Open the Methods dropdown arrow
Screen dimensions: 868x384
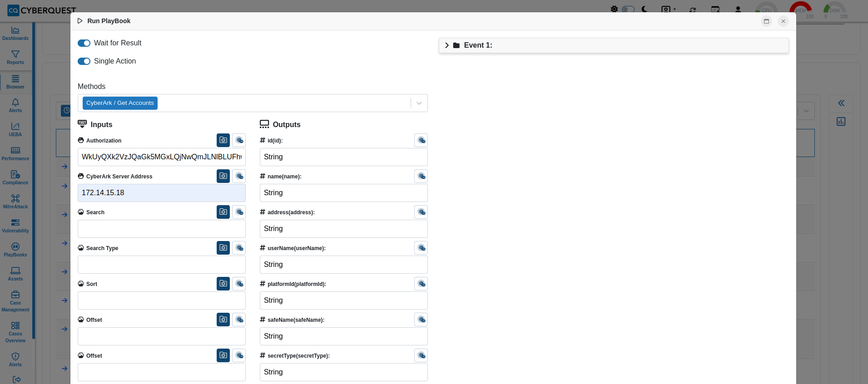419,103
